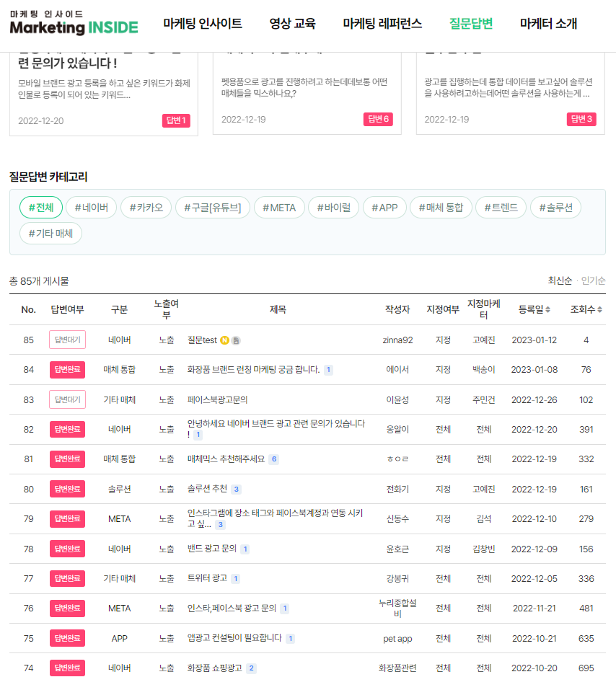Image resolution: width=616 pixels, height=677 pixels.
Task: Open the 솔루션 추천 post
Action: pos(207,489)
